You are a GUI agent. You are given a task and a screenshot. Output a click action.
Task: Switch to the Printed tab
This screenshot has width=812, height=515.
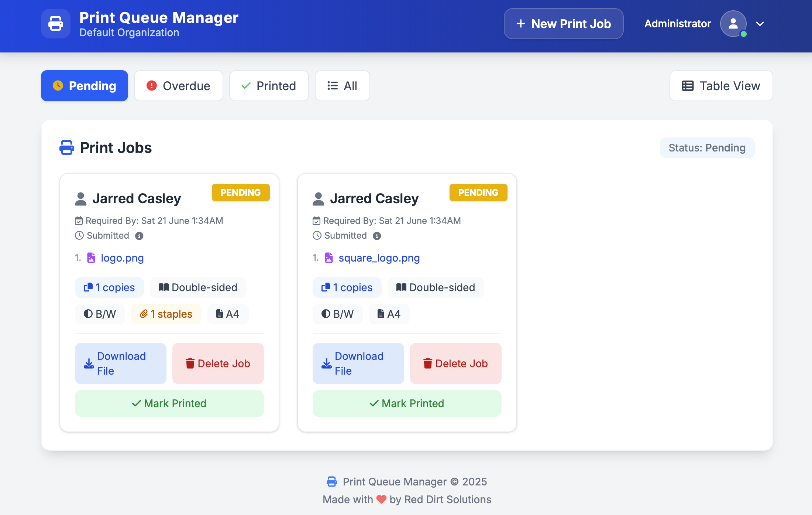coord(269,86)
